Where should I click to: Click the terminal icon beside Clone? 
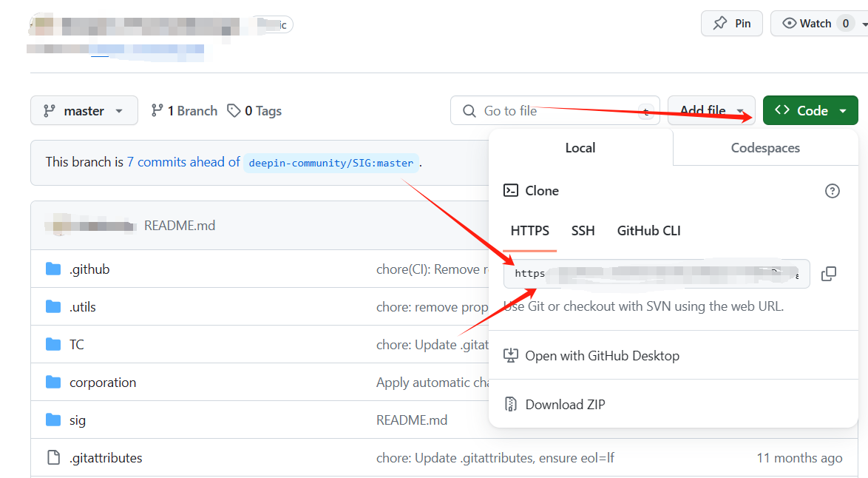coord(510,191)
